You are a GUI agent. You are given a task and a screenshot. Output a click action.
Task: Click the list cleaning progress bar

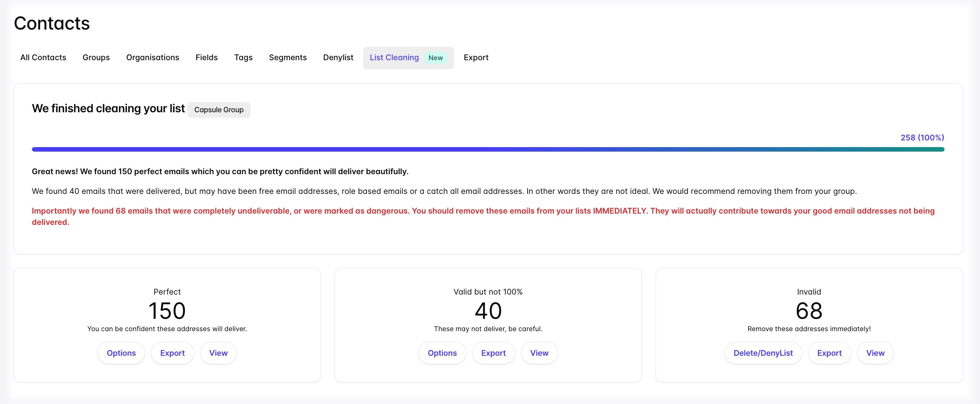[x=488, y=149]
